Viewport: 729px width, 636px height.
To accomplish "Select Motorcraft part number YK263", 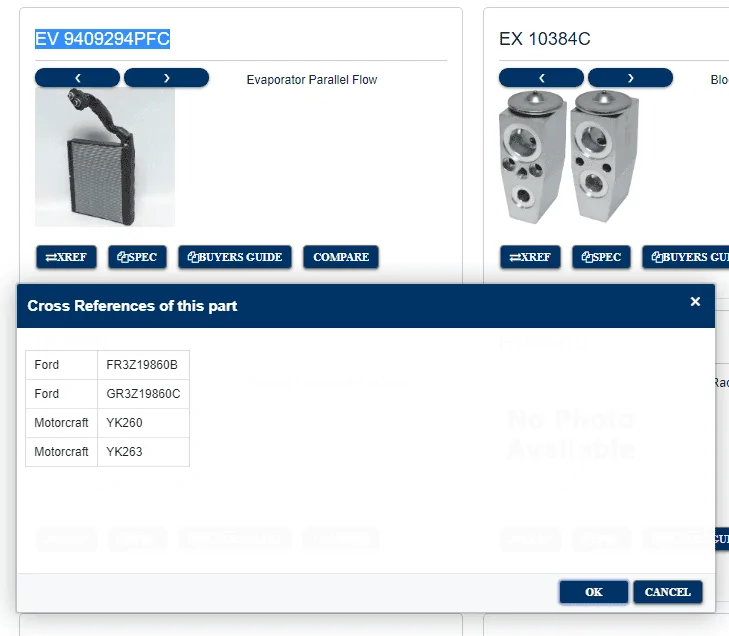I will pyautogui.click(x=124, y=451).
